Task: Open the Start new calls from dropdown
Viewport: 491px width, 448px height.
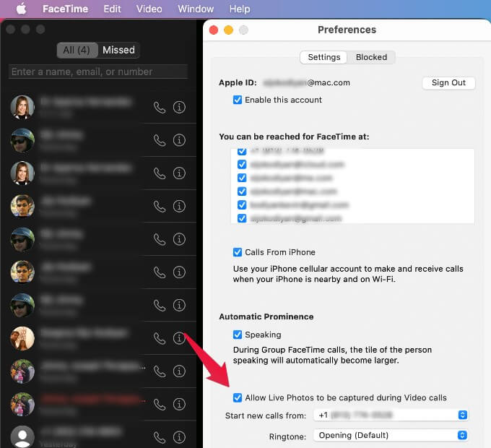Action: (x=391, y=415)
